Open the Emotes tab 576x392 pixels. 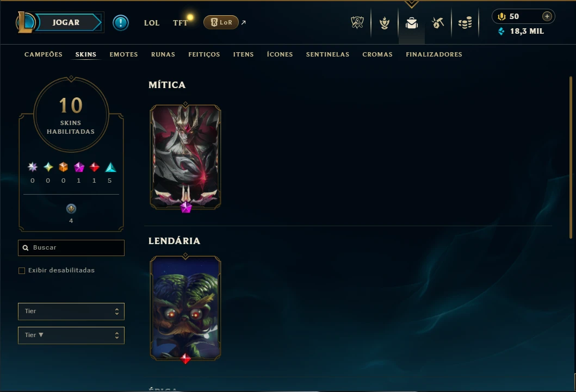[x=123, y=54]
